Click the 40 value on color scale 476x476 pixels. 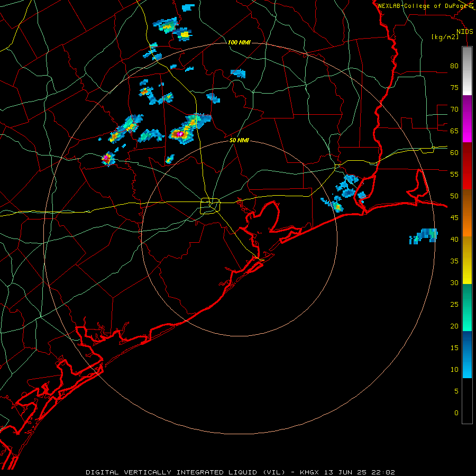pos(454,239)
